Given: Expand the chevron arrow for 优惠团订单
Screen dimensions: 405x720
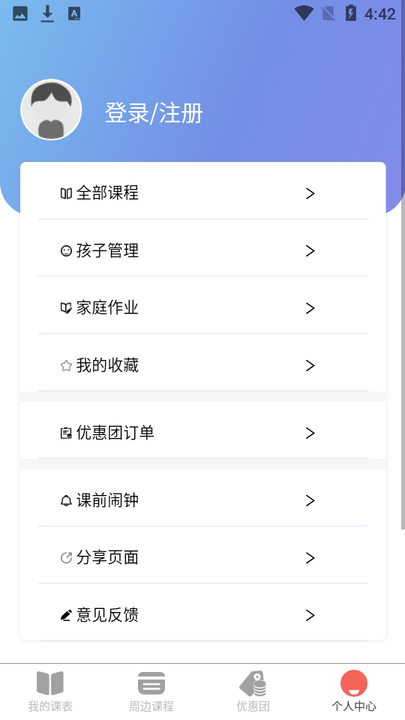Looking at the screenshot, I should pyautogui.click(x=310, y=433).
